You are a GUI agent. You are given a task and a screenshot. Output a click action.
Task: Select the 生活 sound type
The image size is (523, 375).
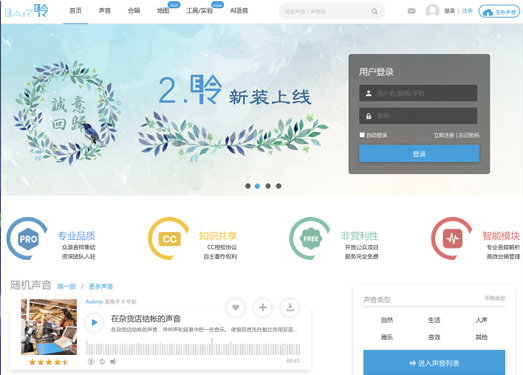pyautogui.click(x=434, y=320)
